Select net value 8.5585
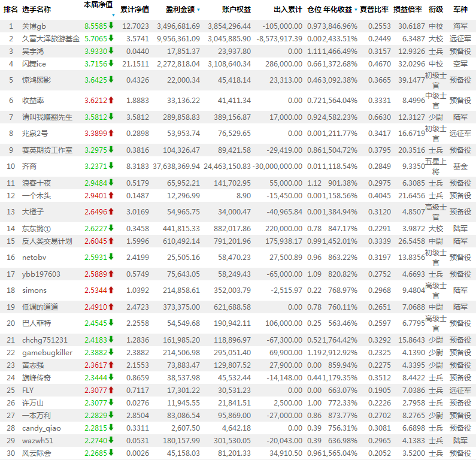The height and width of the screenshot is (460, 476). point(96,26)
